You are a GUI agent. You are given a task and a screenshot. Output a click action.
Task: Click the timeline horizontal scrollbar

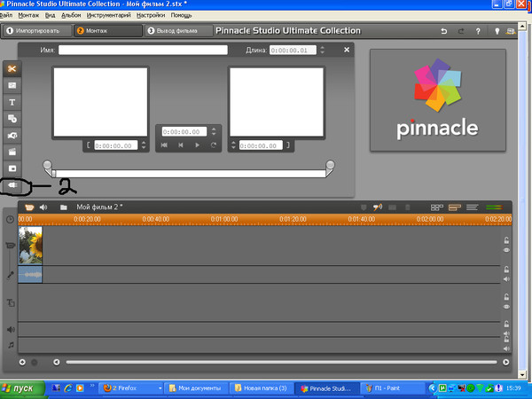point(281,362)
